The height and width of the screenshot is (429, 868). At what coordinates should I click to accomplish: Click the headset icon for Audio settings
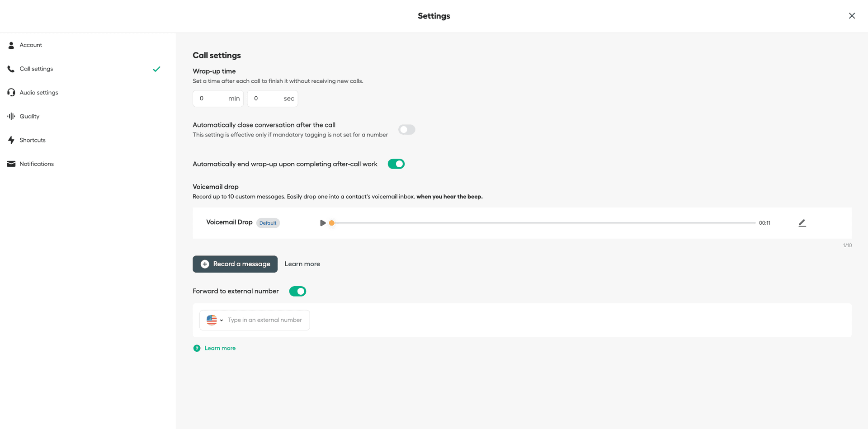[x=11, y=93]
